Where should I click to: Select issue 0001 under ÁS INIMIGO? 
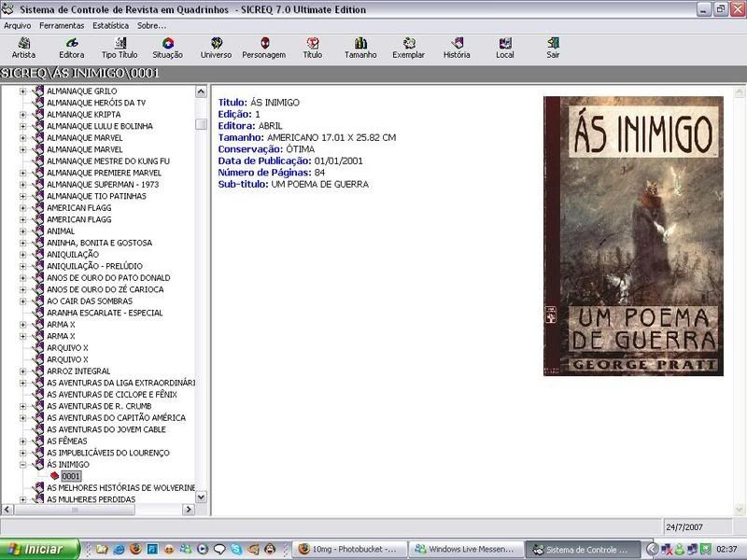click(x=71, y=476)
